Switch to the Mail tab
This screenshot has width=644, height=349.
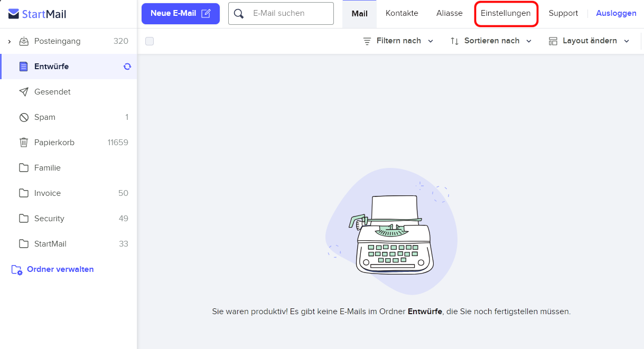[x=360, y=14]
